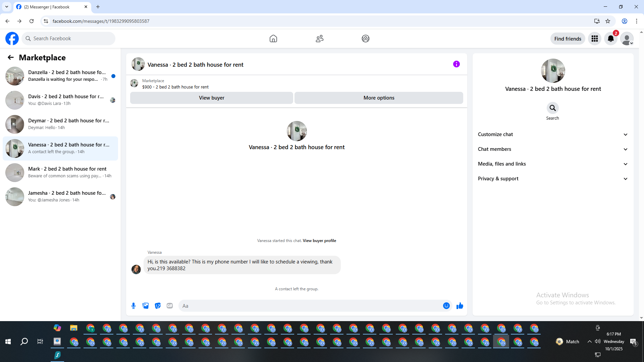Open the Windows Start menu
This screenshot has height=362, width=644.
click(8, 342)
